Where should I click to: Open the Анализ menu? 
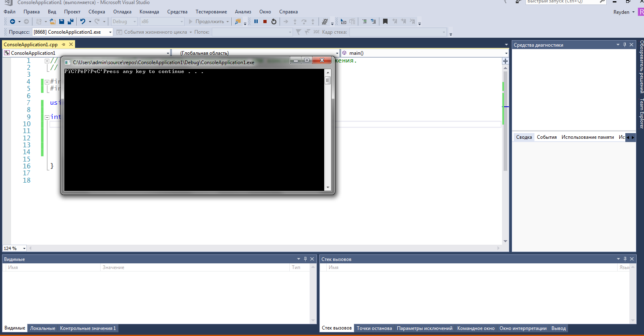click(x=243, y=12)
